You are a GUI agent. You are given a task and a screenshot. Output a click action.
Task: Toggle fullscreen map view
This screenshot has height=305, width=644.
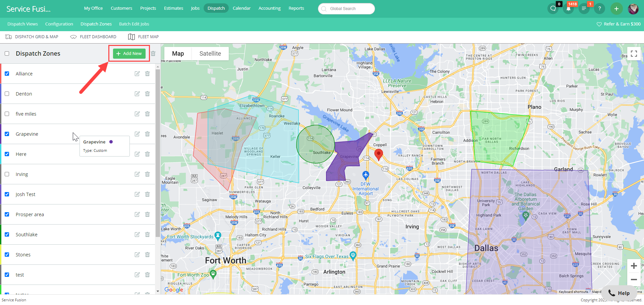click(634, 54)
